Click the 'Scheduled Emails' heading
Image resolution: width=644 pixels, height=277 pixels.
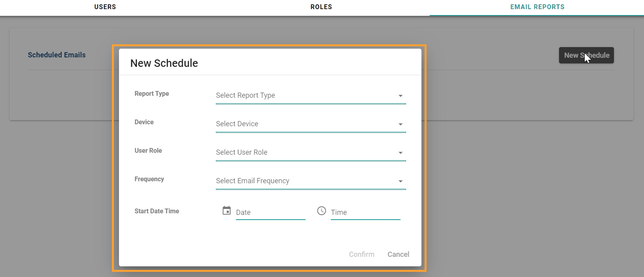(x=57, y=55)
